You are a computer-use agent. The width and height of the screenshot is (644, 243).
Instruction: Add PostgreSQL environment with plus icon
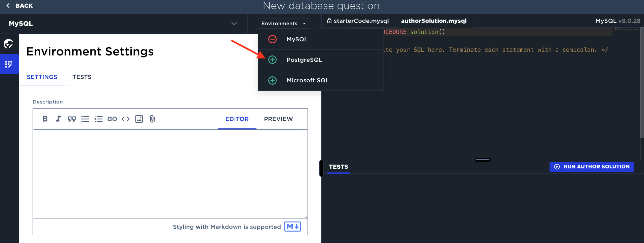coord(273,60)
